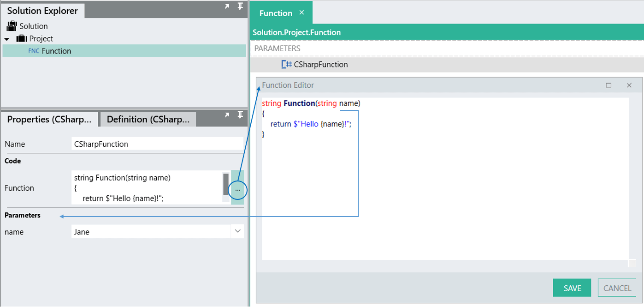Click the CANCEL button
Viewport: 644px width, 307px height.
tap(617, 288)
